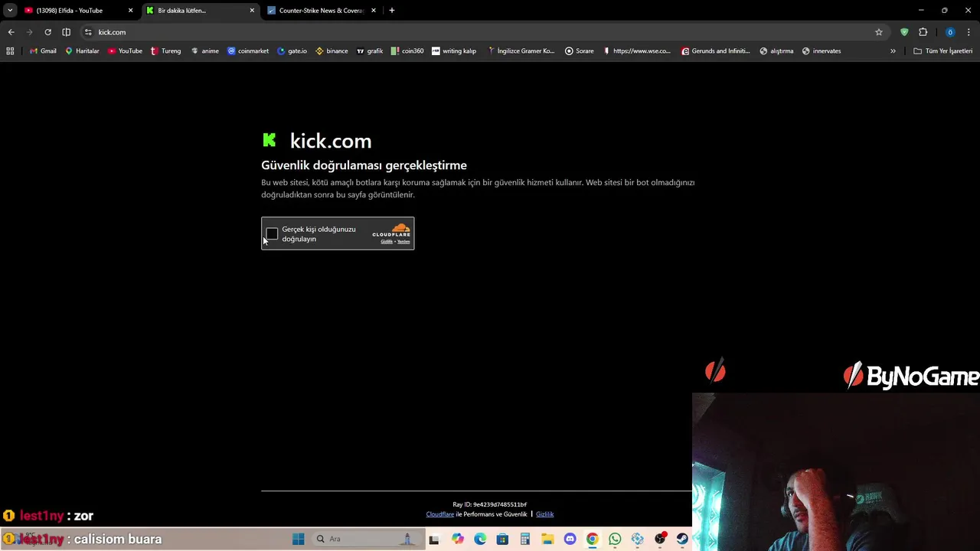Click the Cloudflare logo in the verification widget

391,230
